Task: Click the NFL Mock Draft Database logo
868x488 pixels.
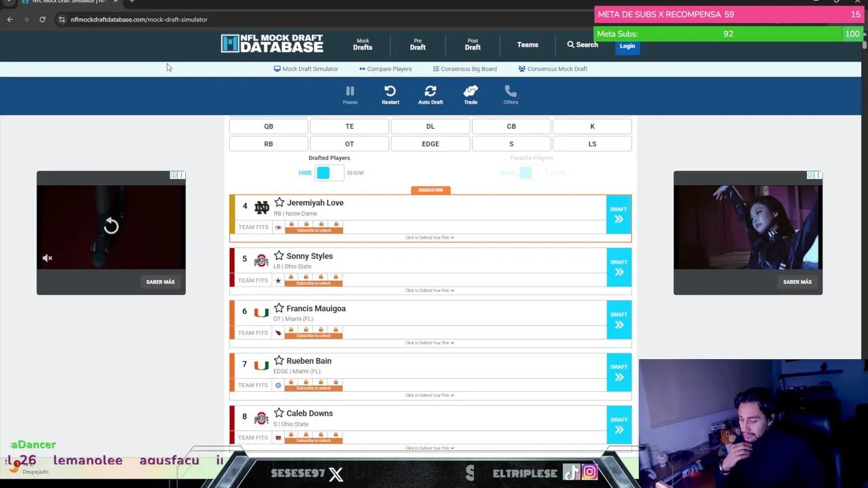Action: tap(272, 44)
